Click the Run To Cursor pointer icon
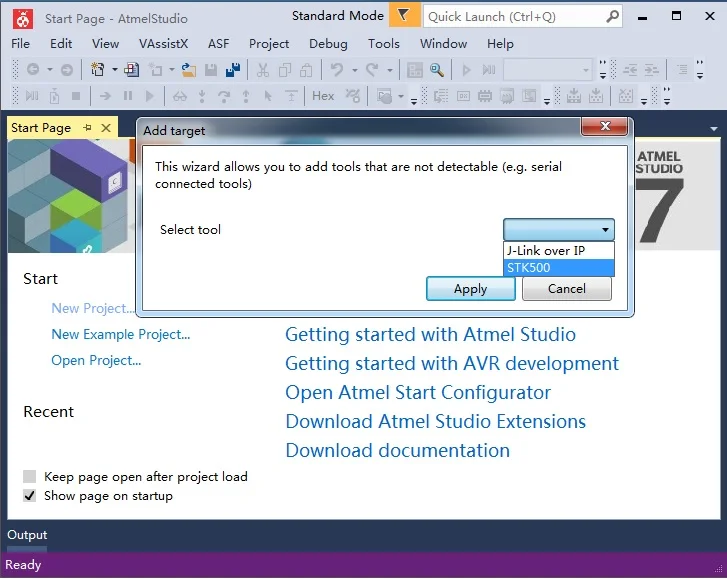 [268, 96]
